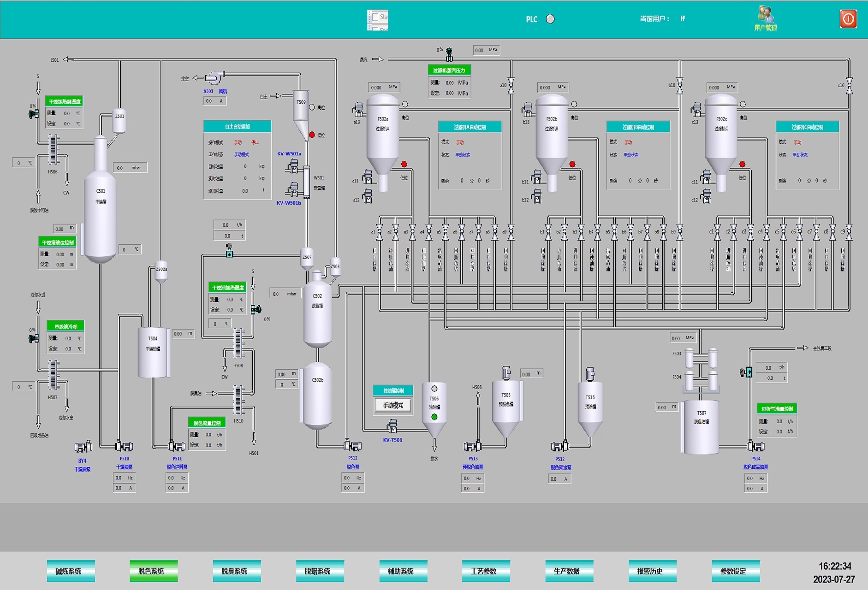The height and width of the screenshot is (590, 868).
Task: Open 干燥塔液位控制 panel header
Action: coord(57,242)
